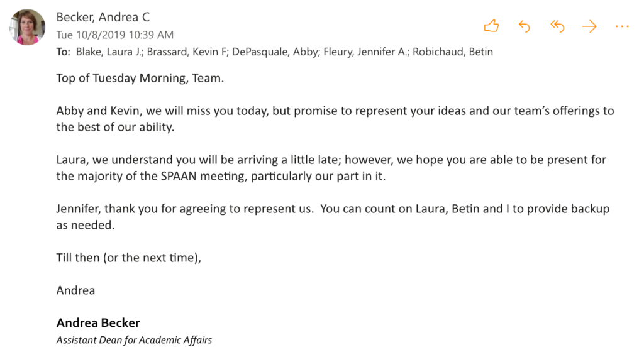Like this email with the thumbs-up icon
644x352 pixels.
coord(491,26)
